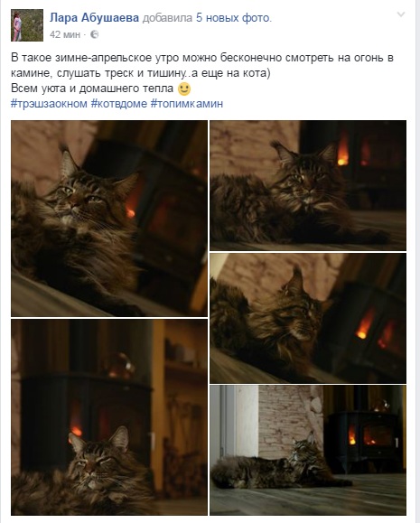Click the public globe privacy icon

(x=95, y=34)
